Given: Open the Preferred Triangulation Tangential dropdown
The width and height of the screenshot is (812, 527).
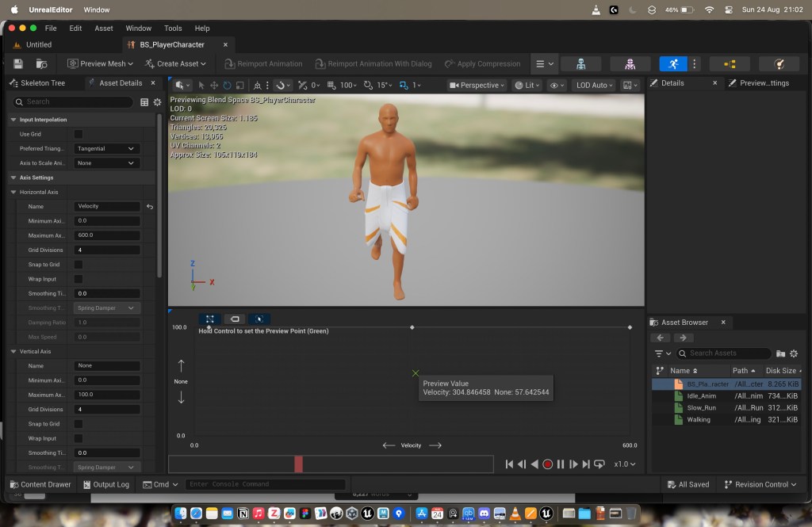Looking at the screenshot, I should [x=107, y=148].
